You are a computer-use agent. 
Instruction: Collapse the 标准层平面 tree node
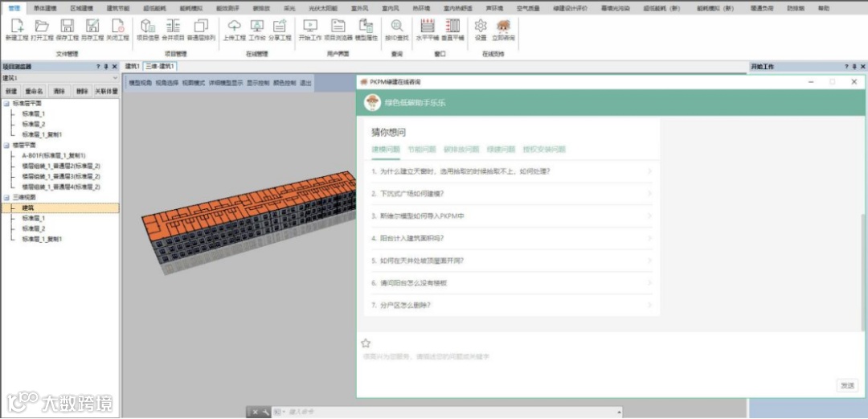[6, 104]
